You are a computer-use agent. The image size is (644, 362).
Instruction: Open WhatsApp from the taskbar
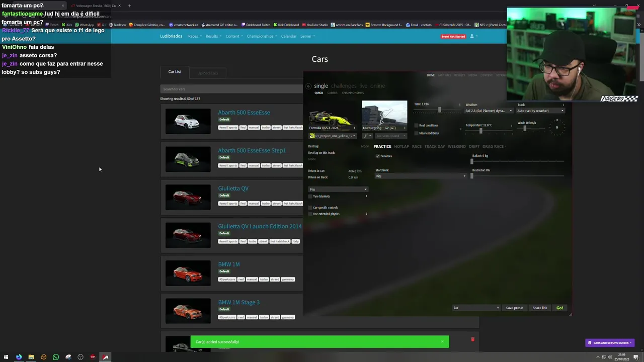pyautogui.click(x=56, y=357)
